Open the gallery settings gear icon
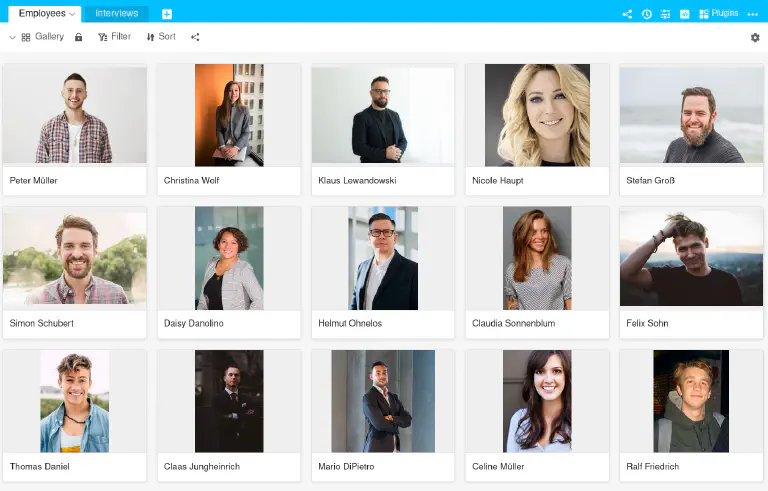 pos(755,38)
